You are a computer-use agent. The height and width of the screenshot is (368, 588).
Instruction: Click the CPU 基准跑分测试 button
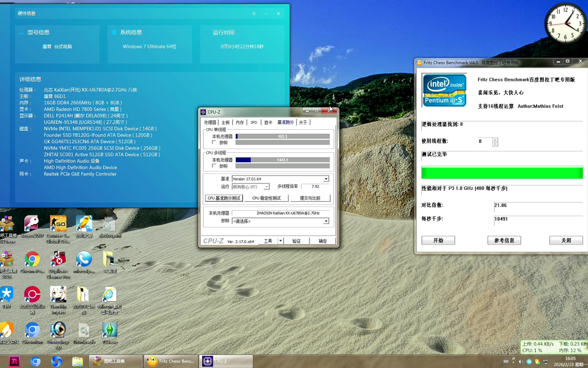(x=224, y=198)
